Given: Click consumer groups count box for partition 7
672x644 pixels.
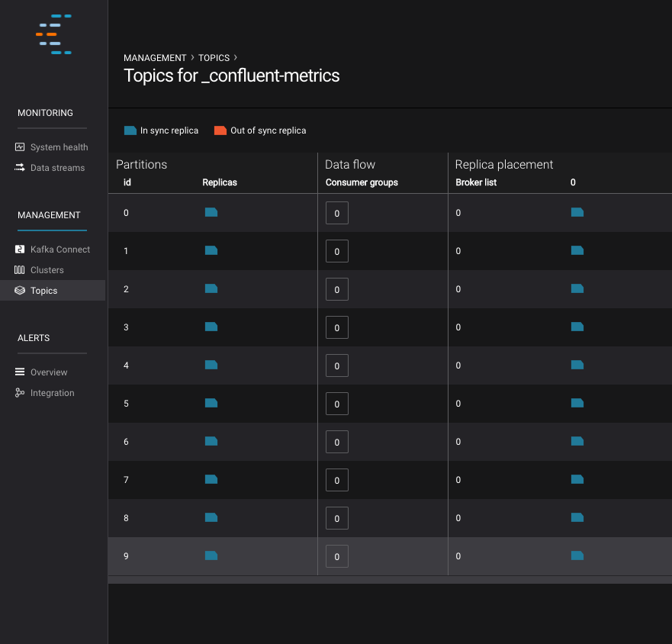Looking at the screenshot, I should pyautogui.click(x=337, y=480).
